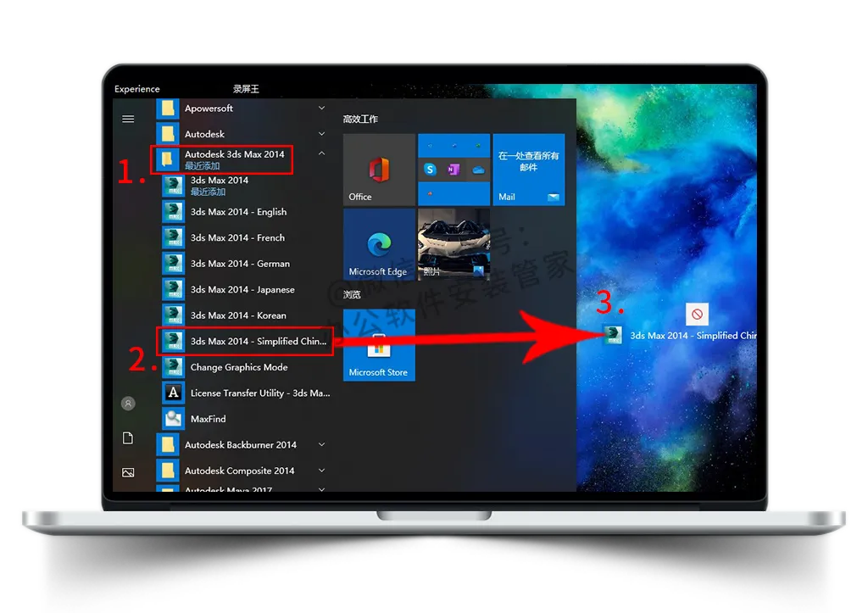868x613 pixels.
Task: Expand the Autodesk Maya 2017 chevron
Action: click(x=321, y=488)
